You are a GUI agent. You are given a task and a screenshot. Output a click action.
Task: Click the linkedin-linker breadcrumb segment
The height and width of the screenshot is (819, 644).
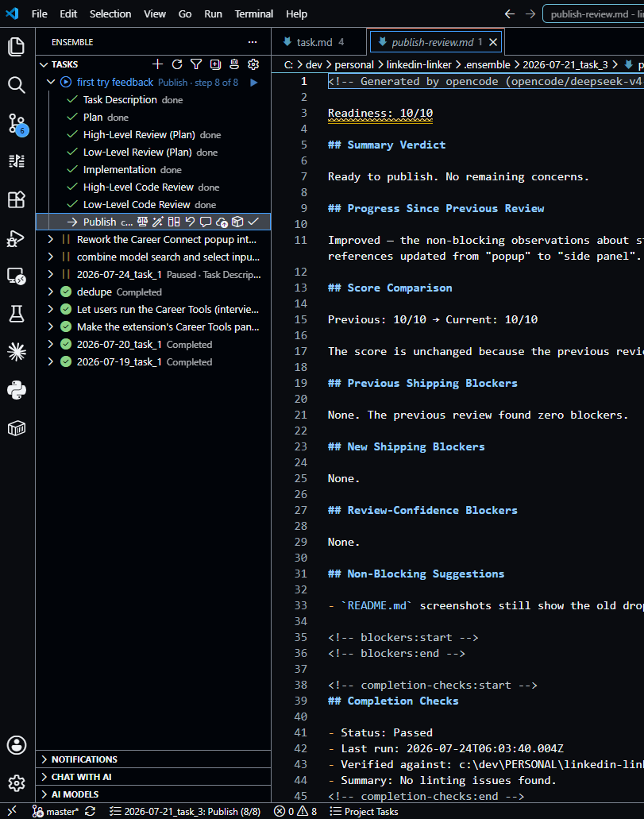pyautogui.click(x=418, y=65)
